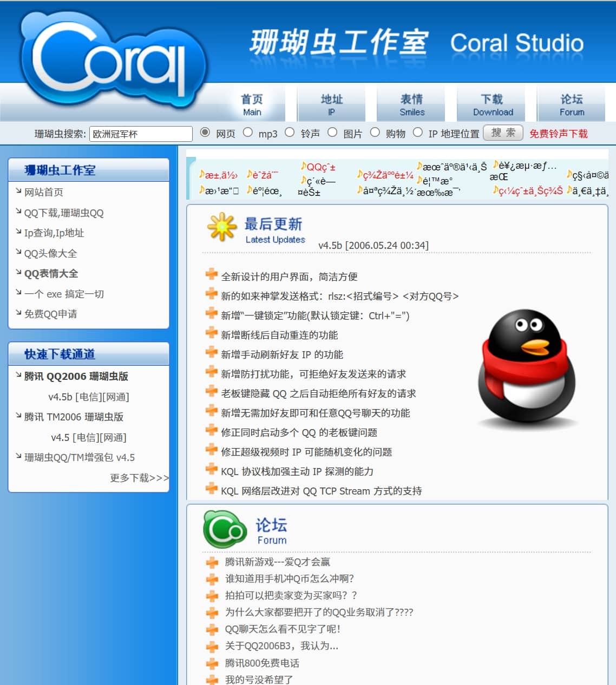The image size is (616, 685).
Task: Click the sun icon beside Latest Updates
Action: click(222, 227)
